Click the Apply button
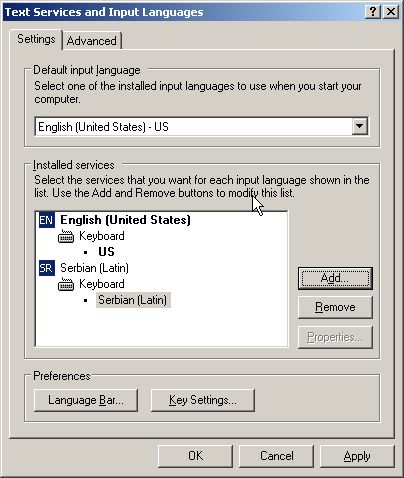The width and height of the screenshot is (404, 478). point(357,456)
